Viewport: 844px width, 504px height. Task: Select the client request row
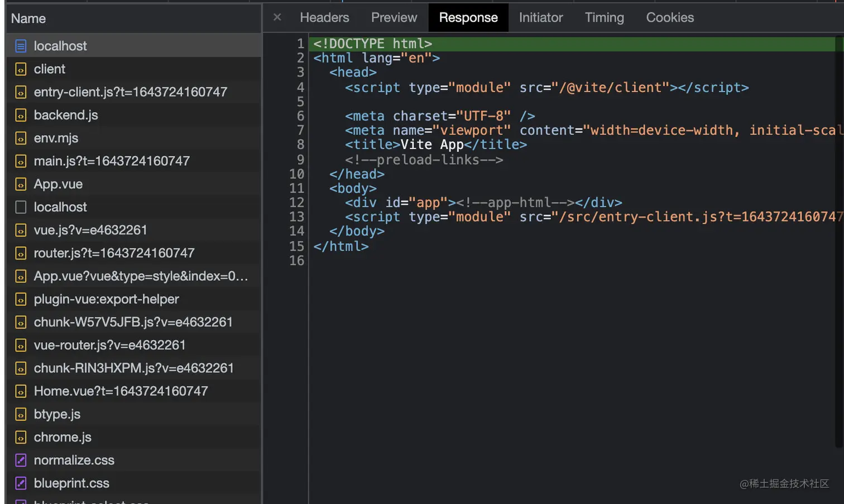133,69
